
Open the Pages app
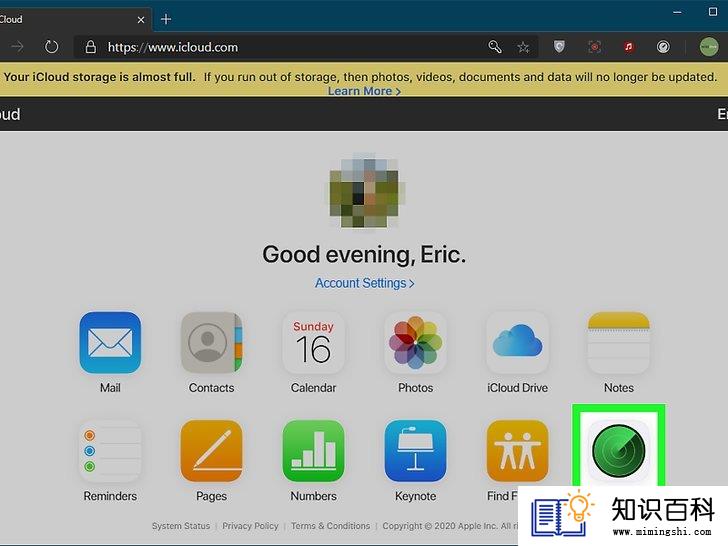point(212,451)
